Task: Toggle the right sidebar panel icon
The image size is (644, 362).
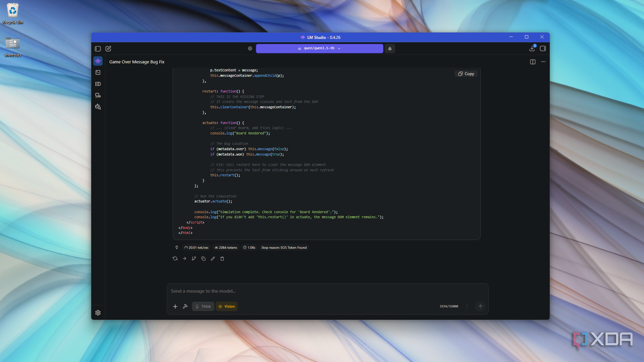Action: 543,49
